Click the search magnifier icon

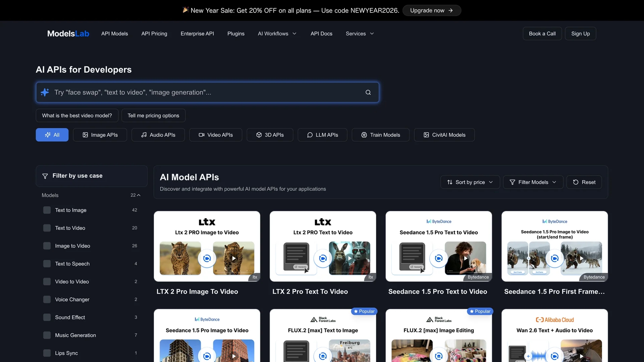pyautogui.click(x=368, y=93)
